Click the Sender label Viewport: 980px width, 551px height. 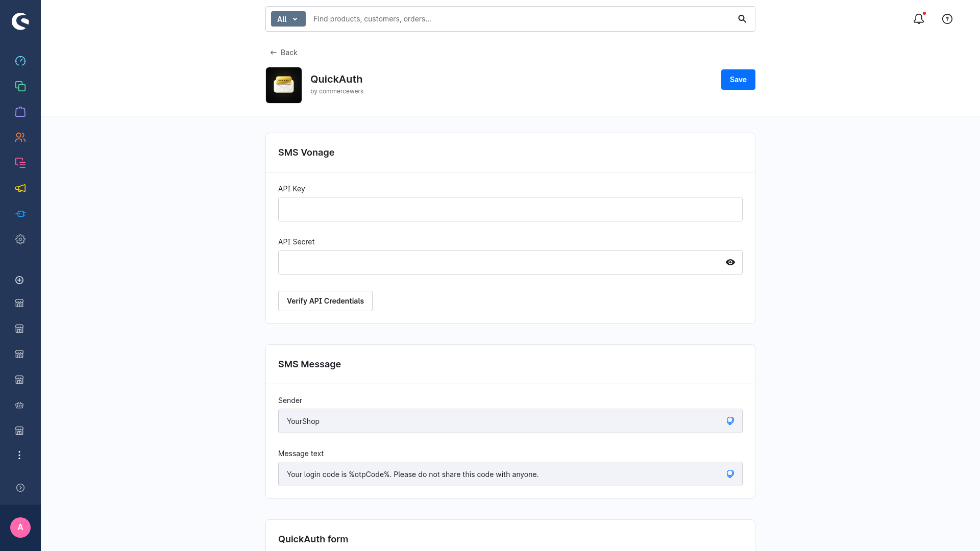(x=290, y=400)
